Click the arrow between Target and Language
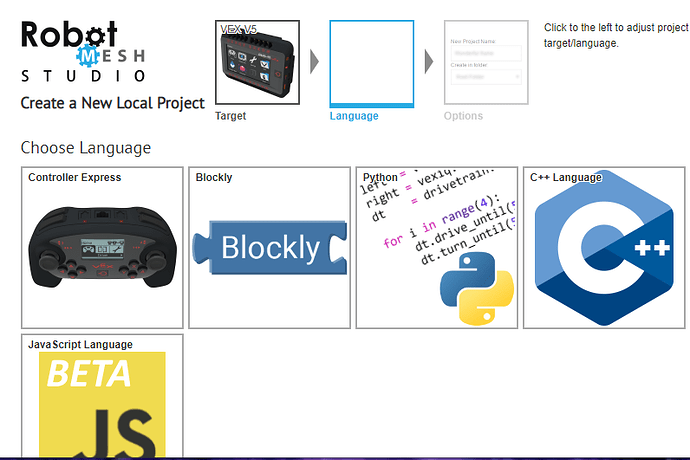Image resolution: width=690 pixels, height=460 pixels. tap(314, 62)
